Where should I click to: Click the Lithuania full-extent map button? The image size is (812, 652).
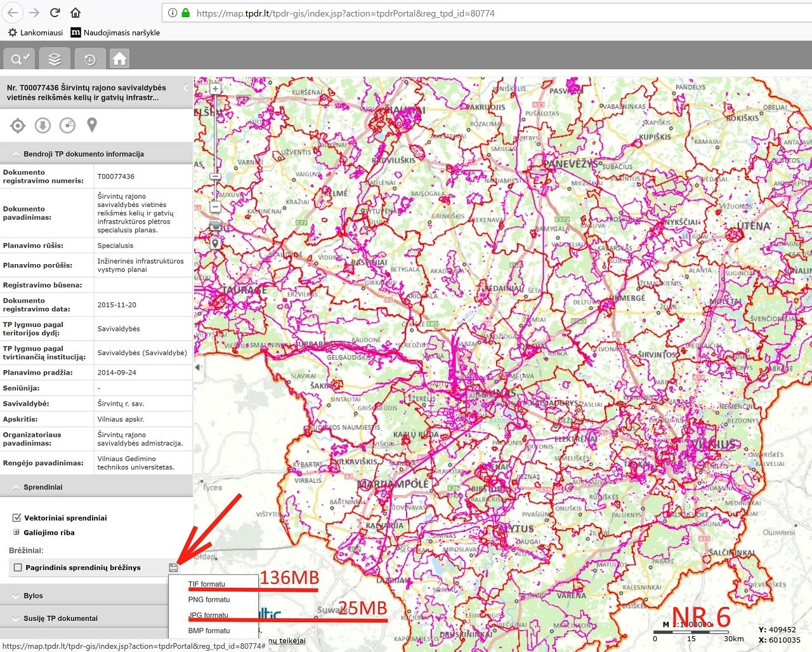[216, 225]
